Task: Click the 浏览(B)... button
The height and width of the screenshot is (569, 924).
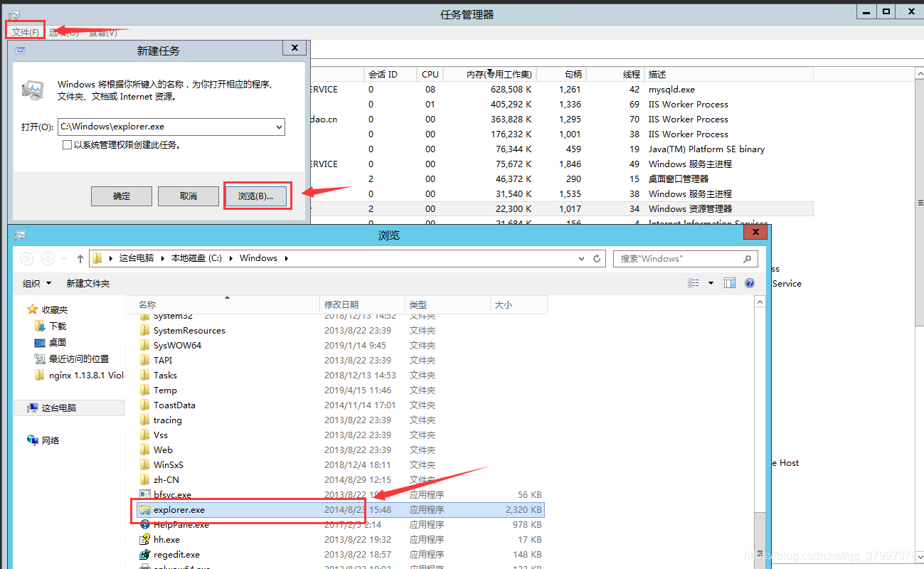Action: (256, 196)
